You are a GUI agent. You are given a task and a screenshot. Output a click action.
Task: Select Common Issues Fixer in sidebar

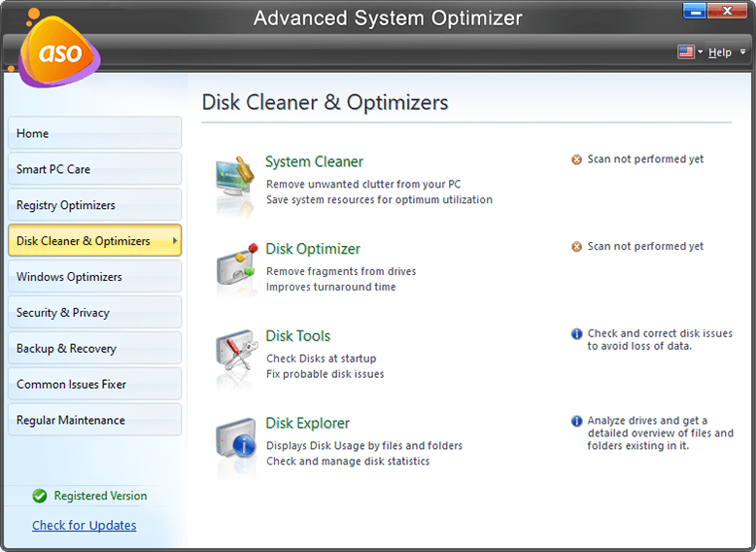pyautogui.click(x=94, y=384)
